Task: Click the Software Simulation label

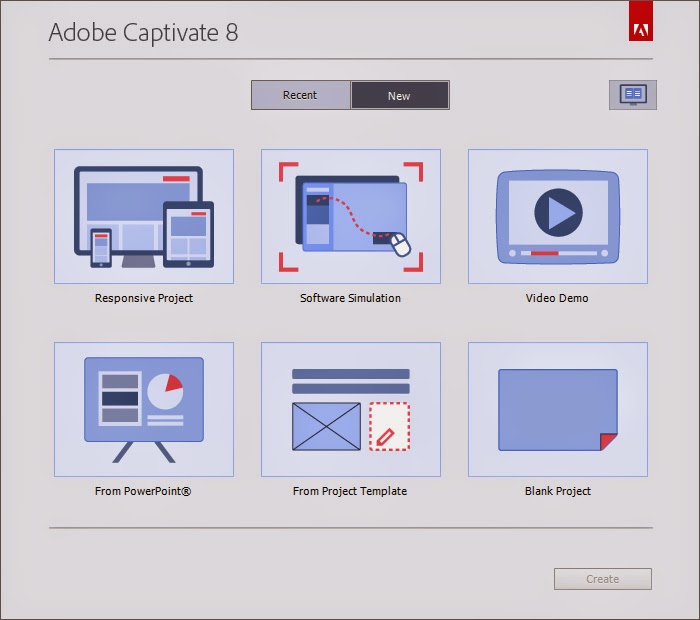Action: 350,298
